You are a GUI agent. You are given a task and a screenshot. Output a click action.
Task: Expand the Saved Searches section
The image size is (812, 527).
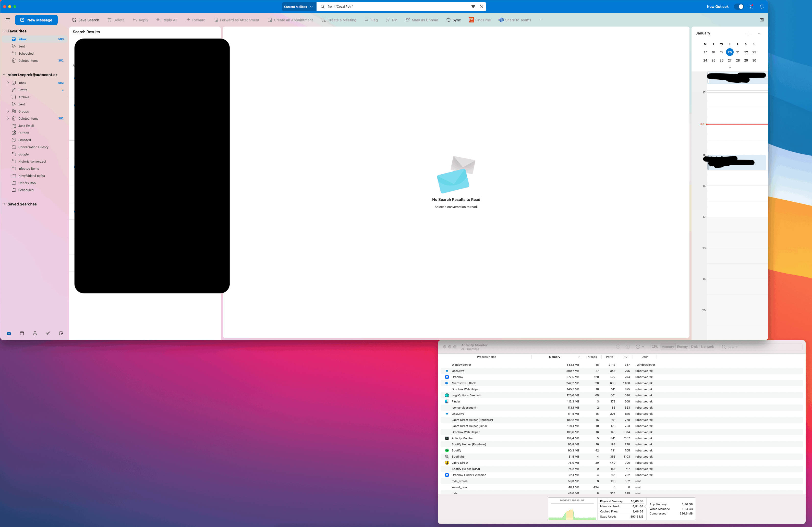click(4, 204)
